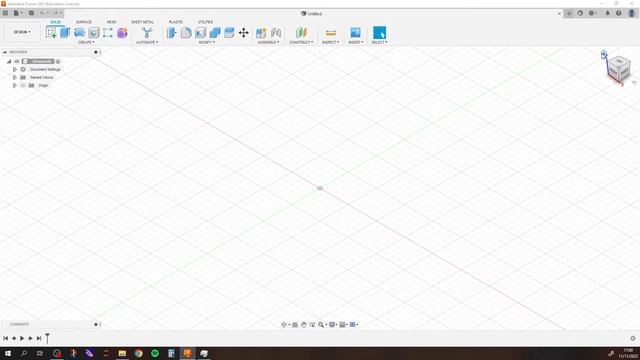Click the Insert image icon

(356, 33)
